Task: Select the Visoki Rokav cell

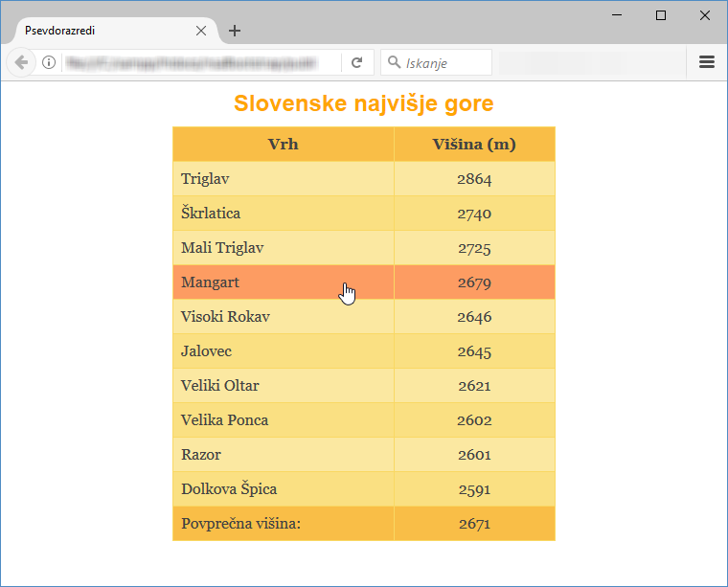Action: (284, 316)
